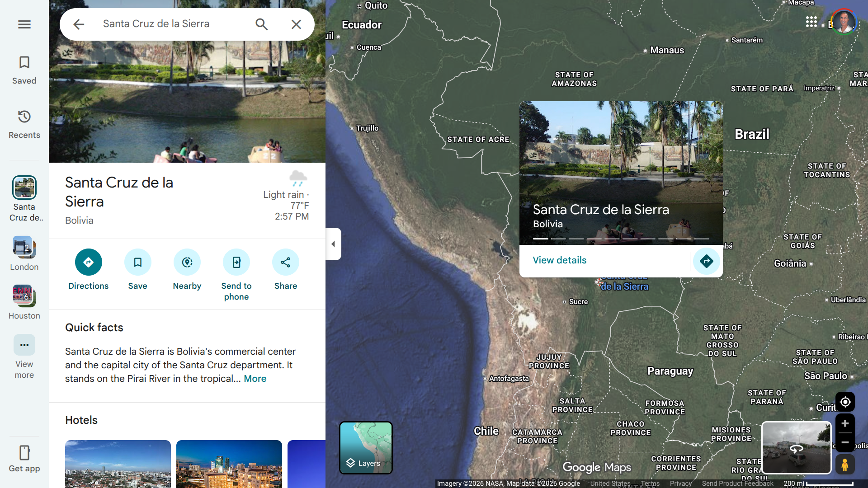This screenshot has height=488, width=868.
Task: Open the Street View thumbnail preview
Action: point(796,448)
